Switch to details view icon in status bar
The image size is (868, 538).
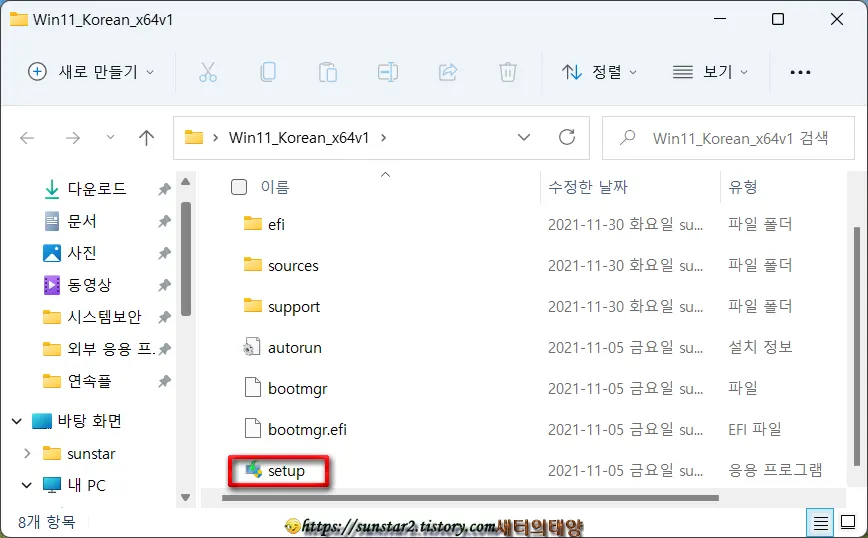tap(821, 522)
